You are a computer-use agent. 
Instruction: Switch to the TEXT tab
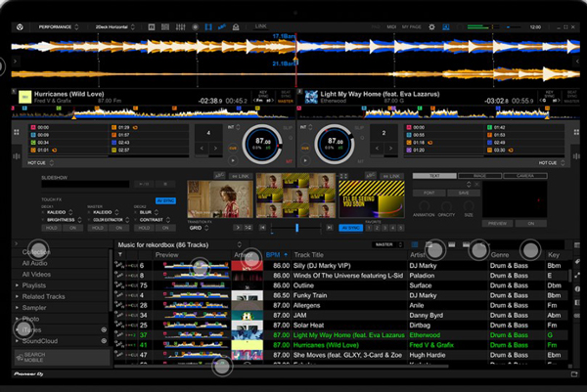point(434,175)
